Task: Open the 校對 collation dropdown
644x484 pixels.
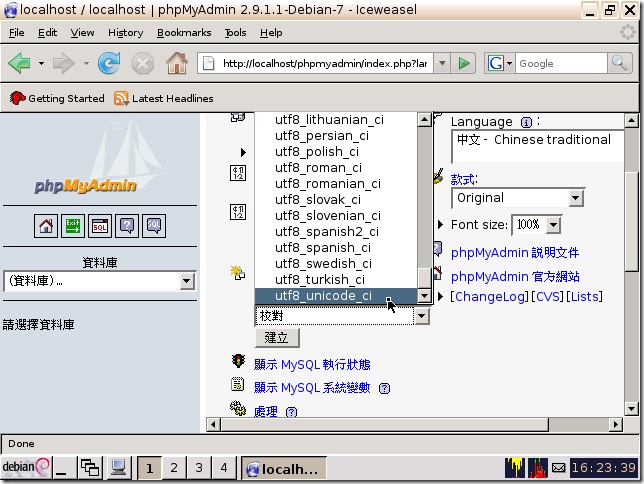Action: (421, 316)
